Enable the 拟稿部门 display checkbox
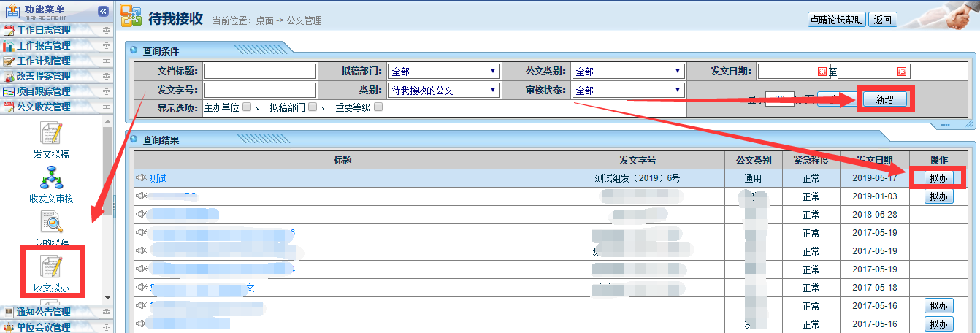Screen dimensions: 980x333 (x=313, y=107)
